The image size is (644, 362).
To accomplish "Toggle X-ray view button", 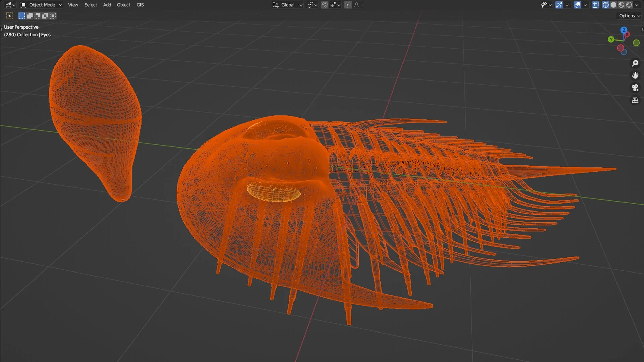I will pos(595,5).
